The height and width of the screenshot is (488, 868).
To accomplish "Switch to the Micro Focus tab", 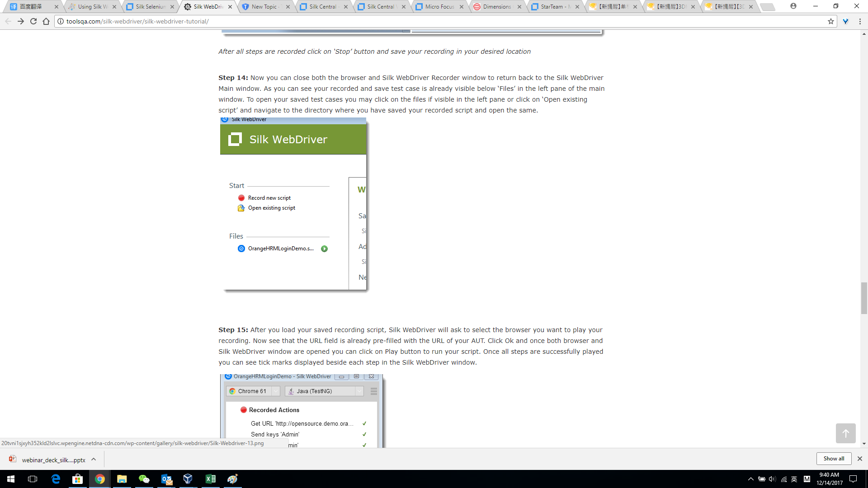I will click(439, 7).
